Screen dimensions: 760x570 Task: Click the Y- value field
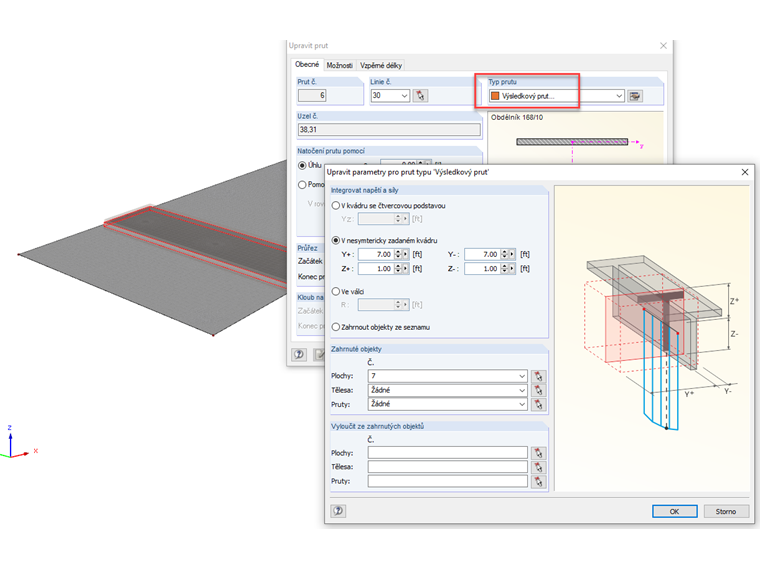click(482, 254)
